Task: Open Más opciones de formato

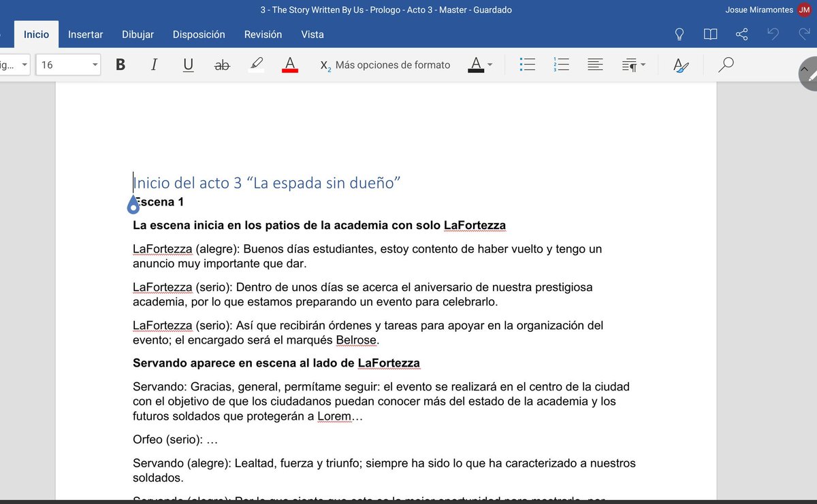Action: click(x=385, y=65)
